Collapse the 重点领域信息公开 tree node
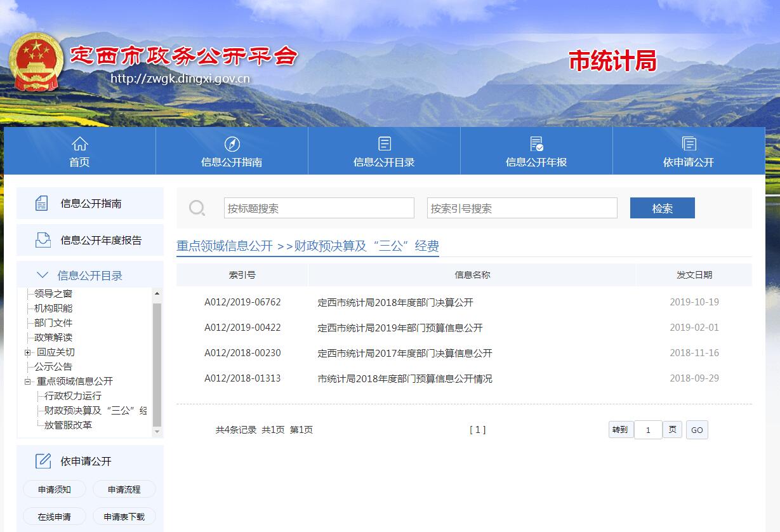 [27, 382]
